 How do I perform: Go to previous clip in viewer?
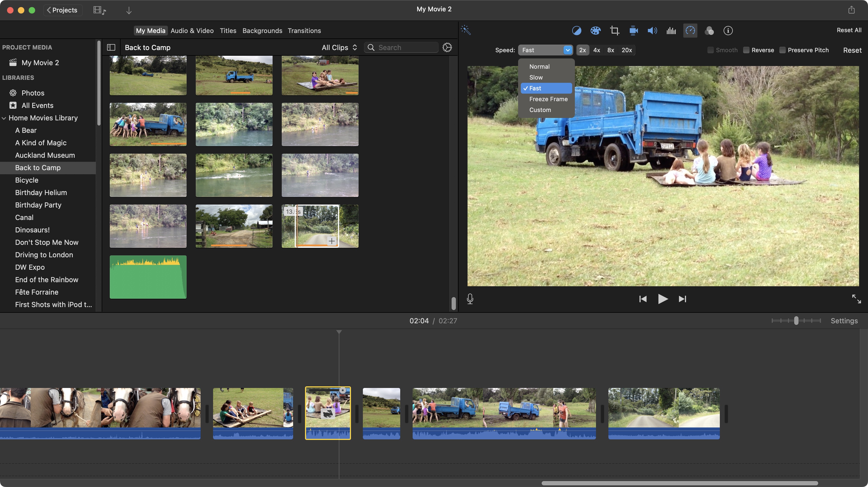coord(643,299)
